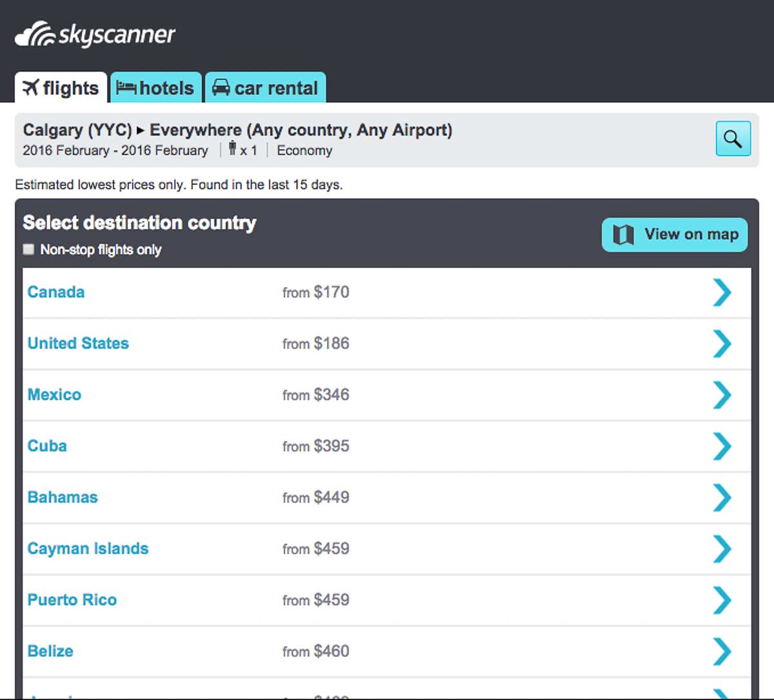The width and height of the screenshot is (774, 700).
Task: Expand the Canada destination row
Action: point(722,292)
